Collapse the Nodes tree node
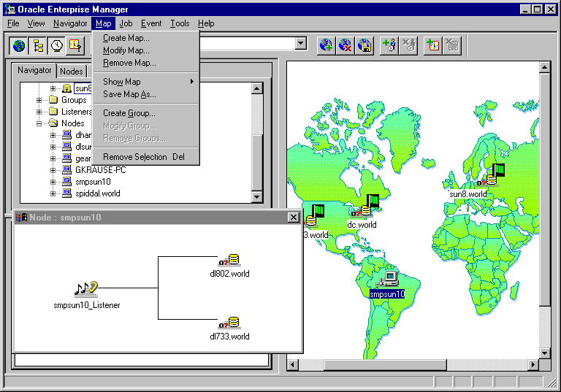This screenshot has height=392, width=561. pos(39,124)
